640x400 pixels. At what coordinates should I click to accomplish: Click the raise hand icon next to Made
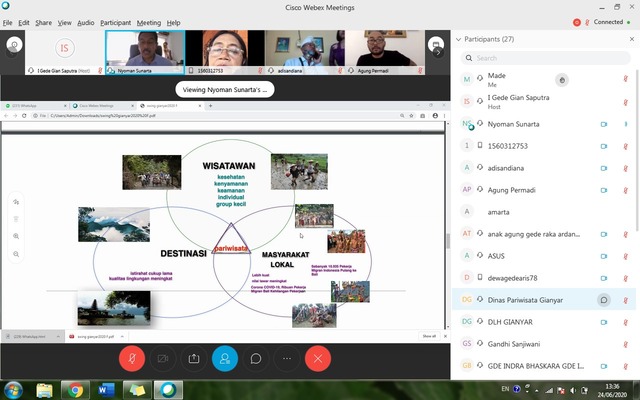(x=563, y=79)
